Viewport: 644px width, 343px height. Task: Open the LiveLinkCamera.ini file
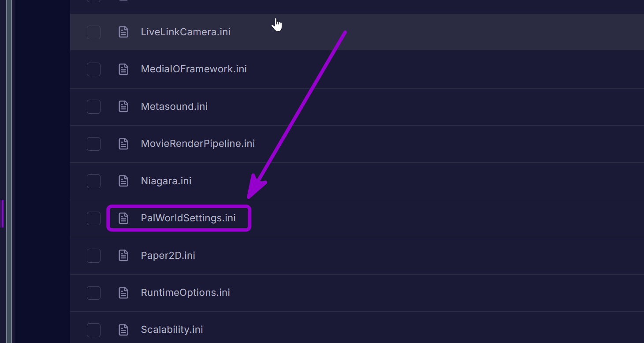(x=186, y=32)
